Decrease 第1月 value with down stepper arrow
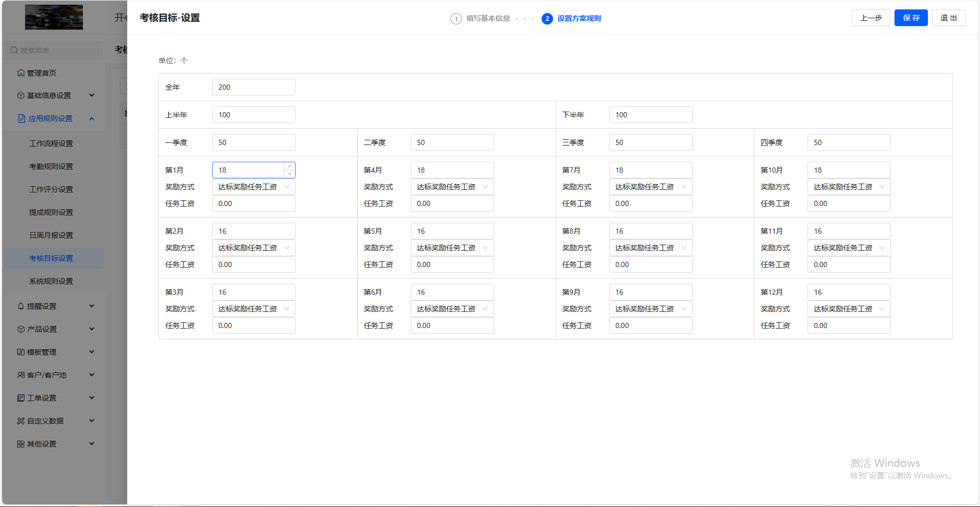 click(289, 174)
